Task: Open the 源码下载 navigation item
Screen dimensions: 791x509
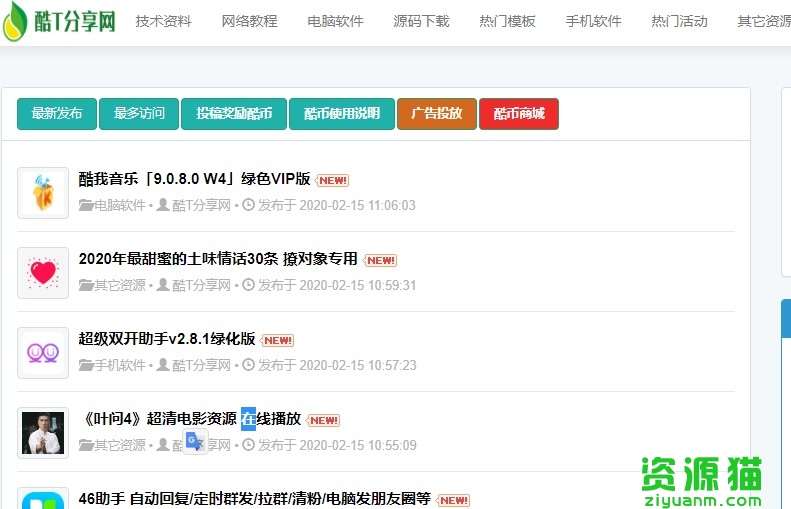Action: point(421,21)
